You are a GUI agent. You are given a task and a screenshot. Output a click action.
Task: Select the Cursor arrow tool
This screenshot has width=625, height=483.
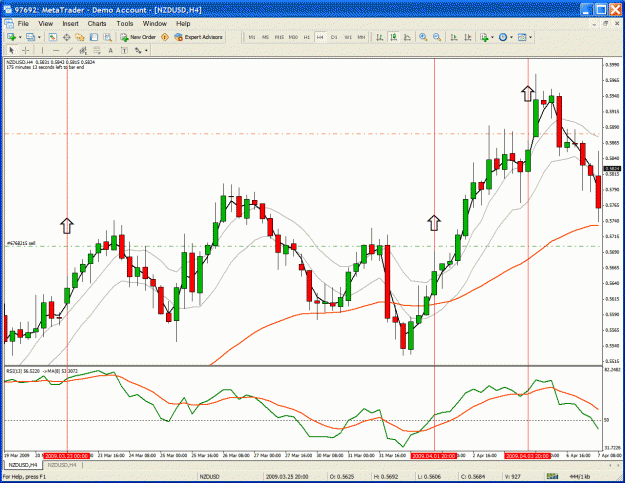tap(12, 50)
